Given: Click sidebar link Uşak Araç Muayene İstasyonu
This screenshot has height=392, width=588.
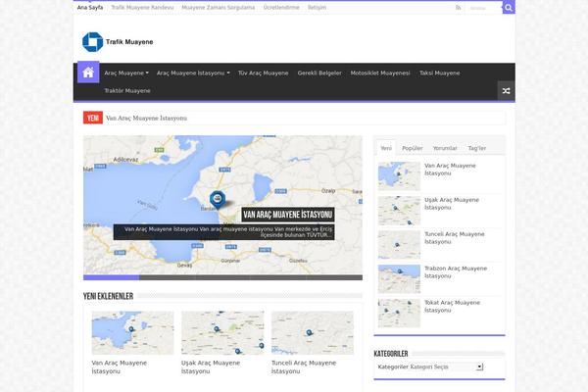Looking at the screenshot, I should coord(452,204).
